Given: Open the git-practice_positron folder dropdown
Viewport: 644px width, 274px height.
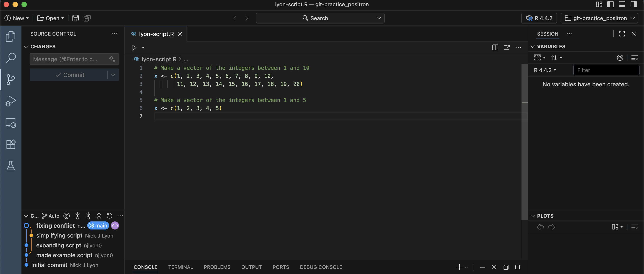Looking at the screenshot, I should point(599,18).
